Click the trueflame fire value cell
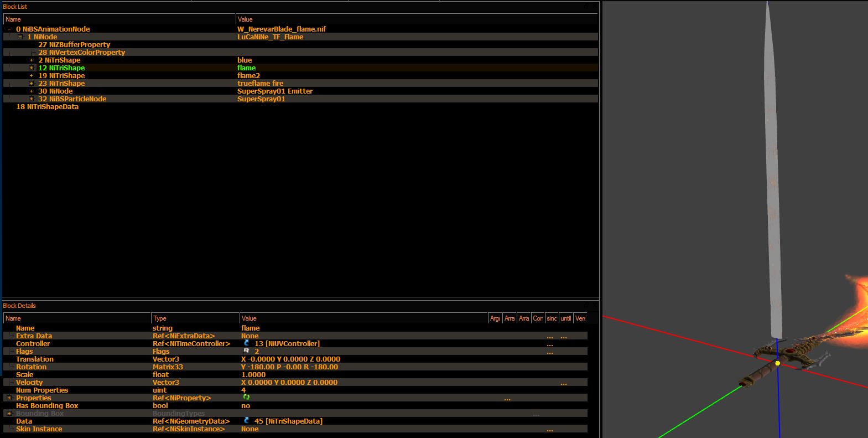The image size is (868, 438). point(261,83)
